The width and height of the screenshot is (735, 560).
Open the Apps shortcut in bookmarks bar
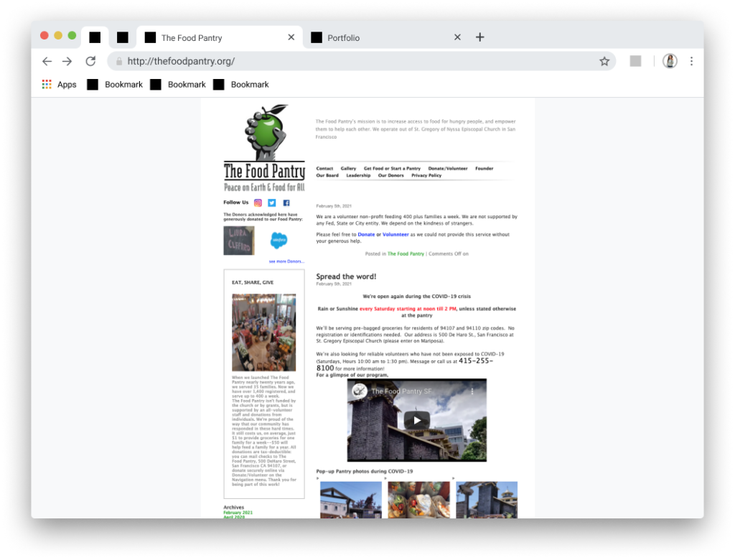pos(60,85)
